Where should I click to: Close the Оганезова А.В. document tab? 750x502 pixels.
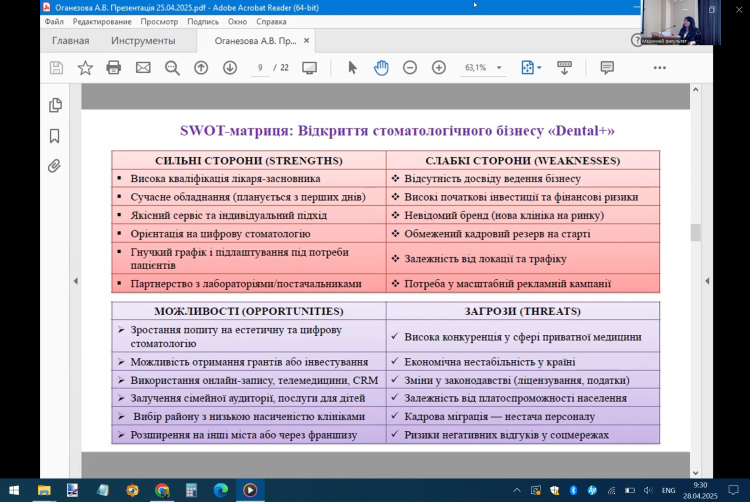tap(307, 41)
